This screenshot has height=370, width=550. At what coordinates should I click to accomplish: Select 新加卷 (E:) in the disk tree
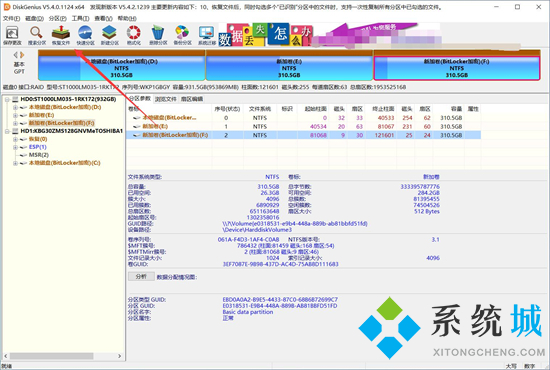click(41, 115)
